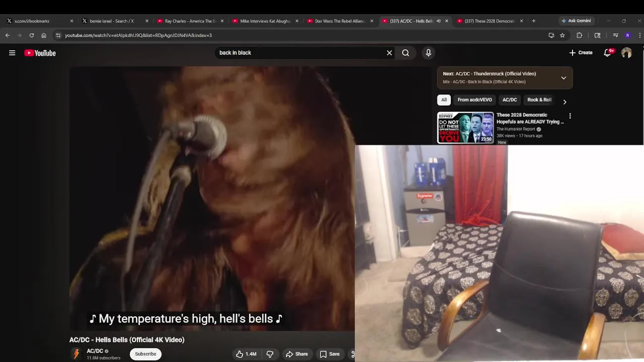Open Chrome three-dot menu
644x362 pixels.
coord(639,35)
